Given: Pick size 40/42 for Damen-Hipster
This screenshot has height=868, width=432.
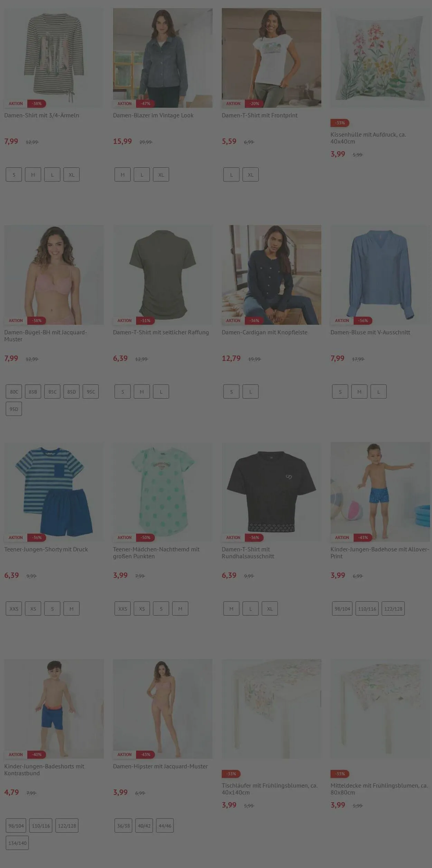Looking at the screenshot, I should [x=144, y=826].
